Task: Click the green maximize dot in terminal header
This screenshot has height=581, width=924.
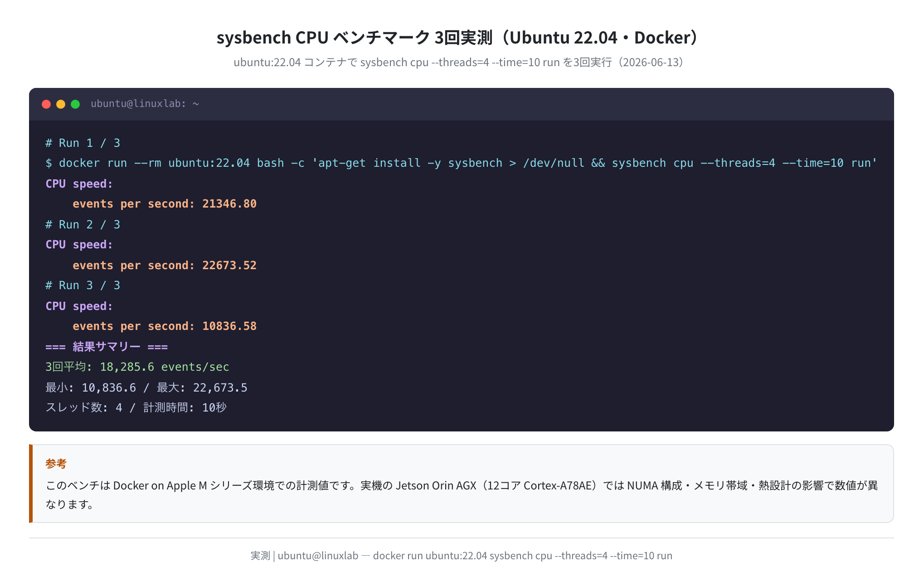Action: (x=75, y=104)
